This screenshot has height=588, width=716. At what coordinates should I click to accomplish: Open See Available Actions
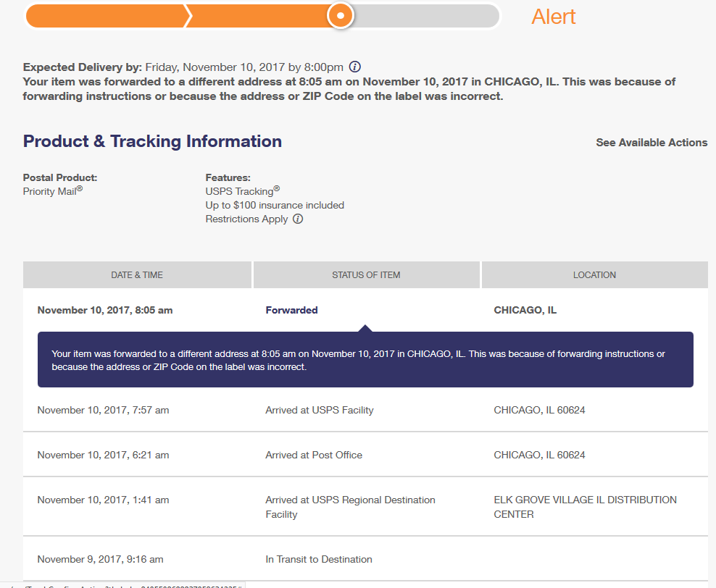(x=652, y=143)
